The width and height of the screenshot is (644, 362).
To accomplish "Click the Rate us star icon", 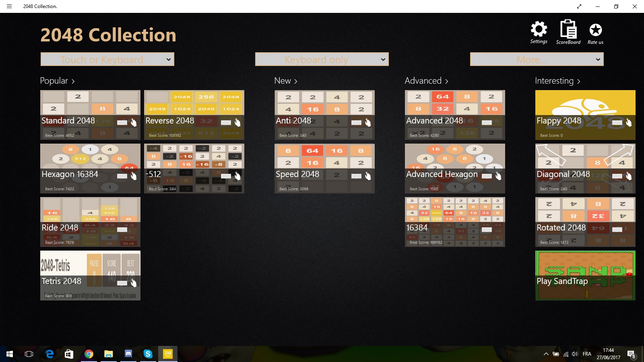I will coord(595,30).
